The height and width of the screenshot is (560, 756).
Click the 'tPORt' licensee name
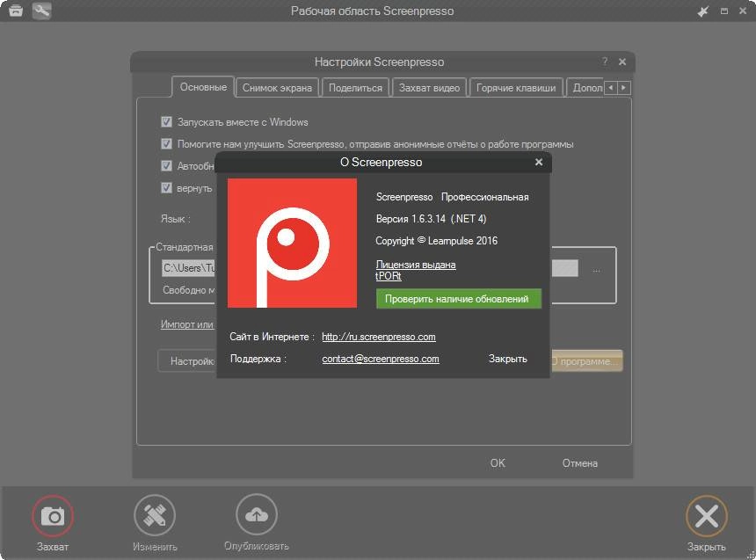(389, 276)
